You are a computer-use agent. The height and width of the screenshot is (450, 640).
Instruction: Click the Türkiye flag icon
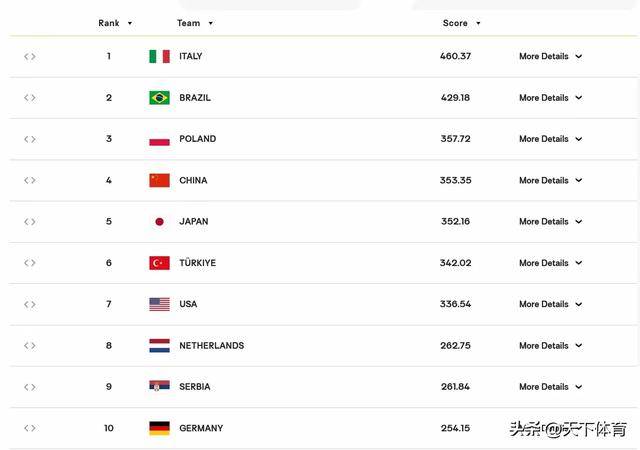(x=159, y=263)
